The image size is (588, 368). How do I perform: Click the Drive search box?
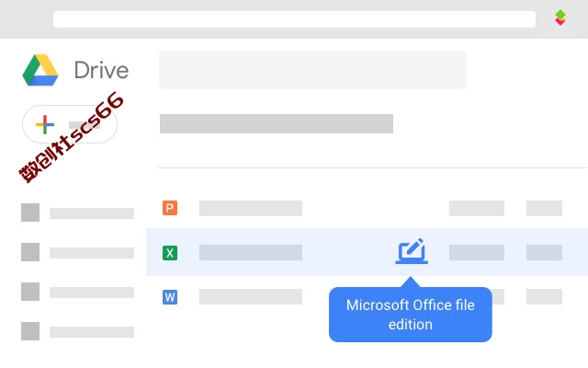pos(312,70)
